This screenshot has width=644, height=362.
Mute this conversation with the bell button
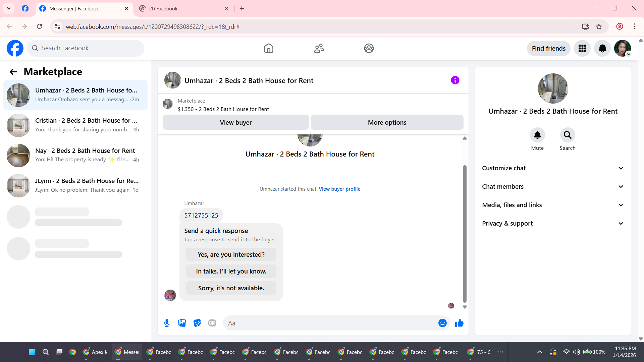537,135
